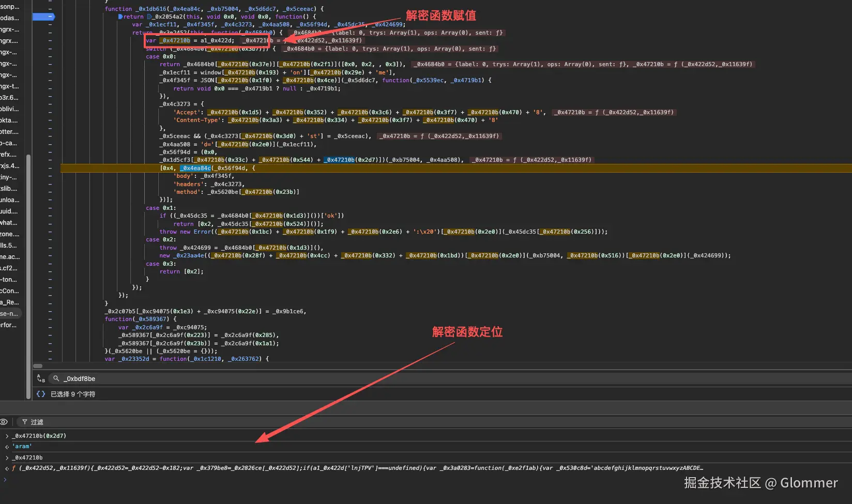Click the inline breakpoint marker before 'return'
This screenshot has height=504, width=852.
point(120,17)
